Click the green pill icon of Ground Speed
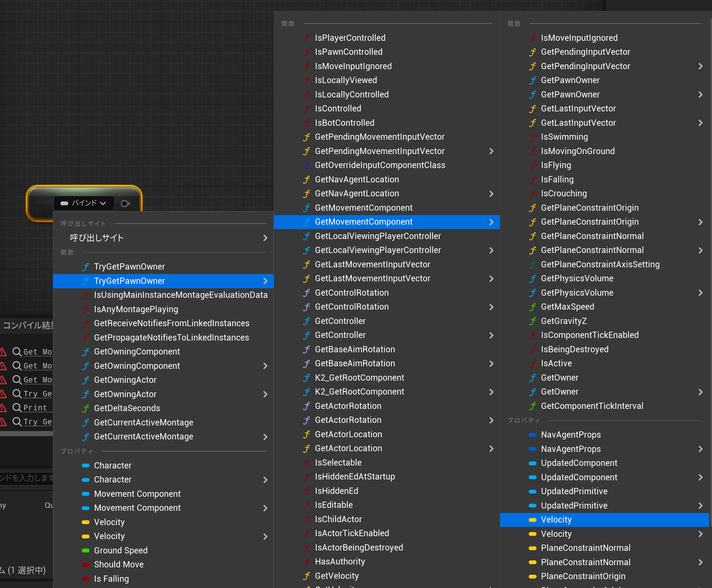The image size is (712, 588). [x=86, y=550]
